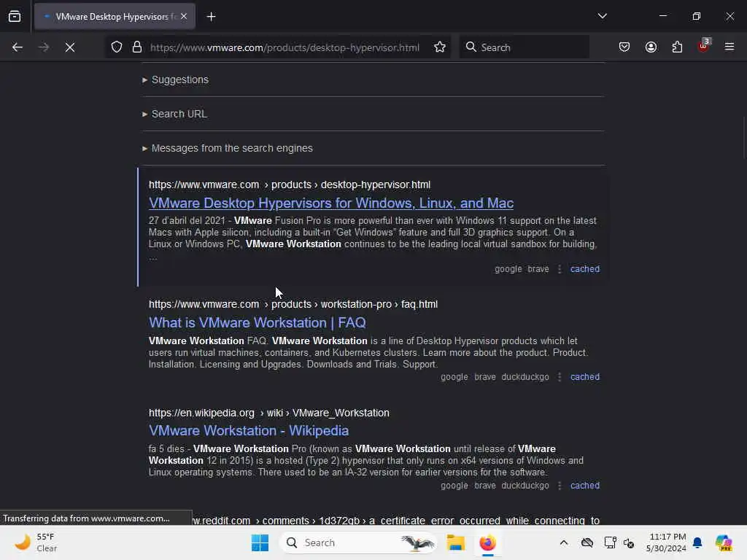Bookmark this page with the star
This screenshot has width=747, height=560.
click(440, 47)
